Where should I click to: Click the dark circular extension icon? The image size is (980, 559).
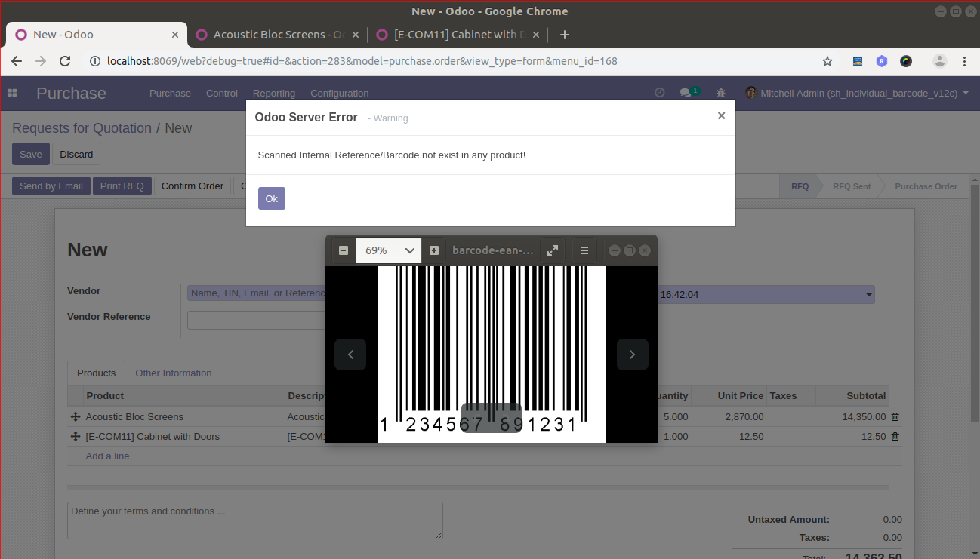click(906, 61)
